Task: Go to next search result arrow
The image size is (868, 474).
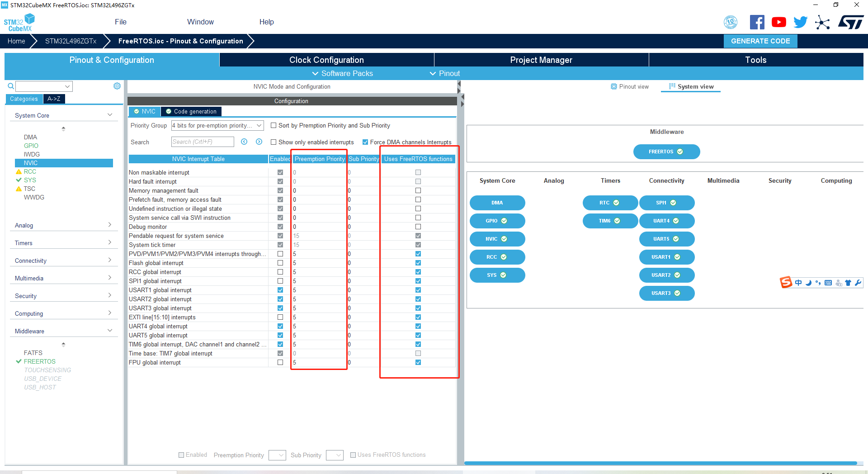Action: (259, 142)
